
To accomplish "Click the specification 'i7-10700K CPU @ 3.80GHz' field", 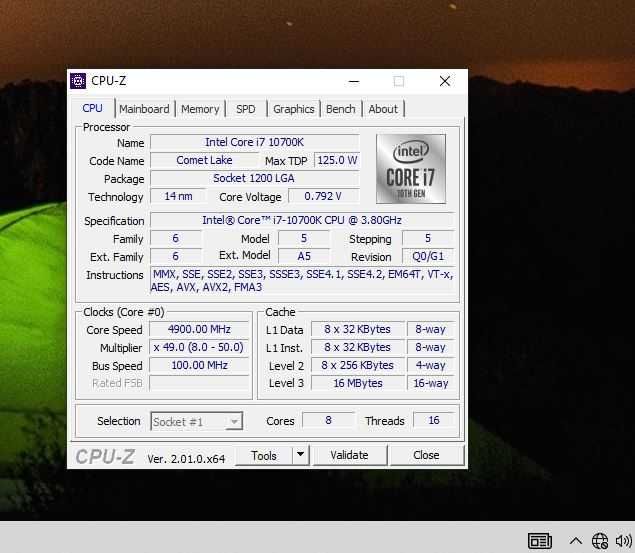I will (302, 220).
